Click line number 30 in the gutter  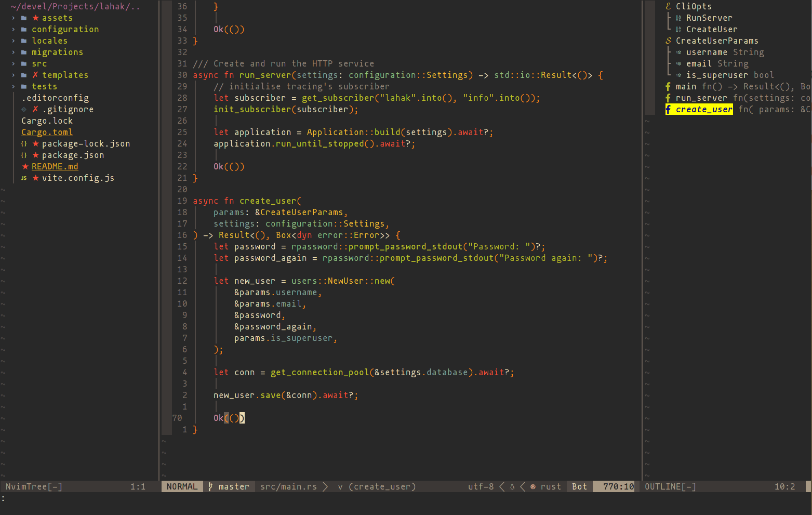coord(182,75)
